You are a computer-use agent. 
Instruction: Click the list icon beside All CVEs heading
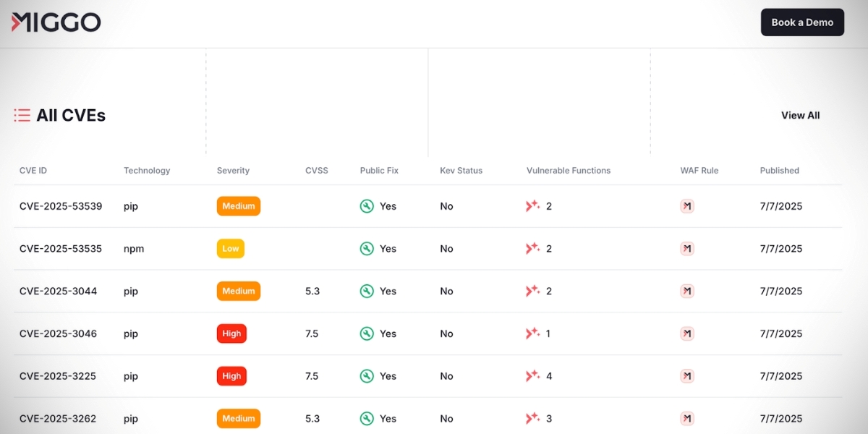coord(22,115)
